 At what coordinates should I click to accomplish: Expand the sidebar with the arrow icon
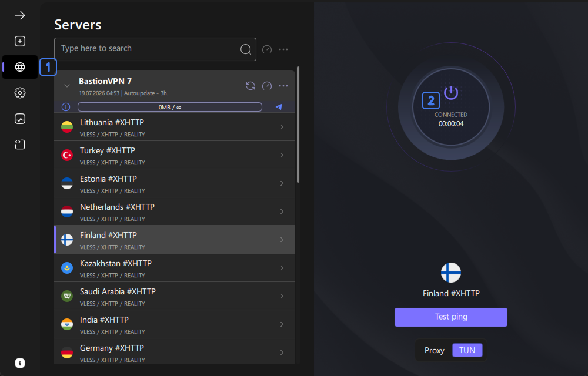pos(20,15)
